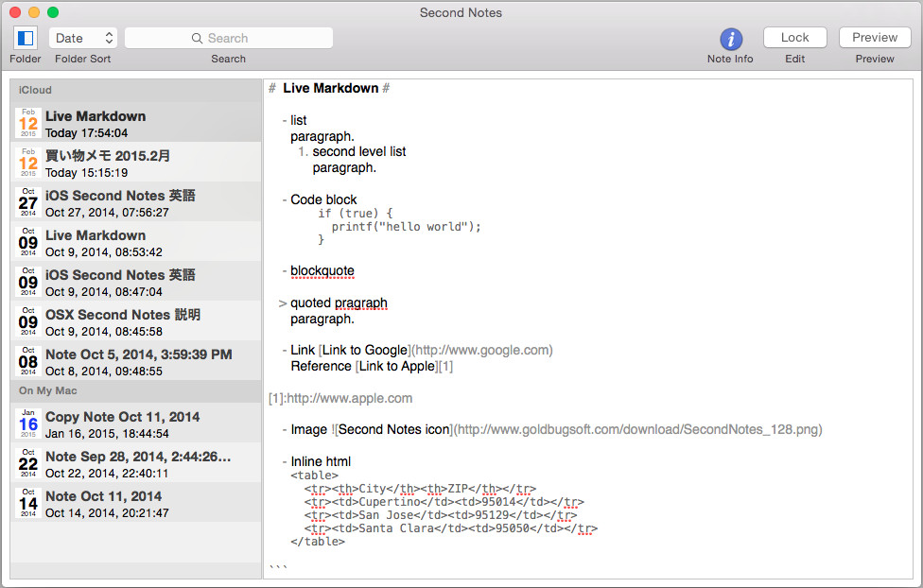
Task: Click the [Link to Apple] reference text
Action: pyautogui.click(x=397, y=366)
